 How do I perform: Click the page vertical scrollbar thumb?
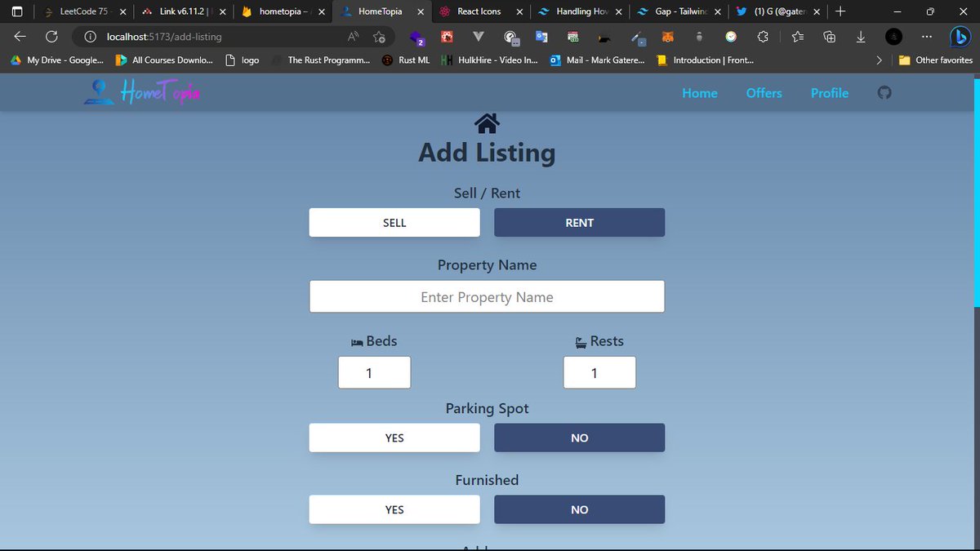[976, 193]
